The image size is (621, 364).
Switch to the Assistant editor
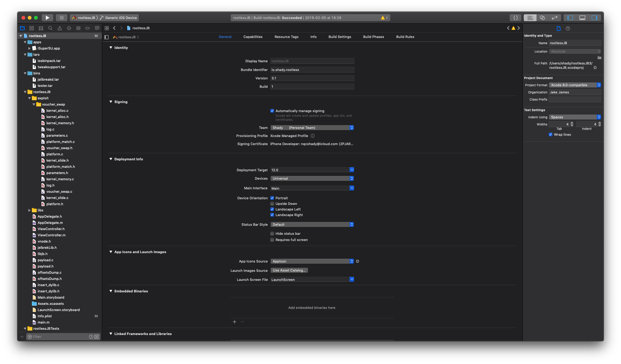(542, 18)
